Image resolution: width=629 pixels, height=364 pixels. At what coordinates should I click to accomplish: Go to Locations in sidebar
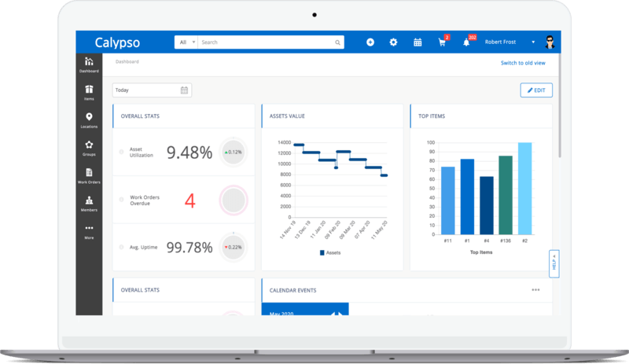(89, 120)
